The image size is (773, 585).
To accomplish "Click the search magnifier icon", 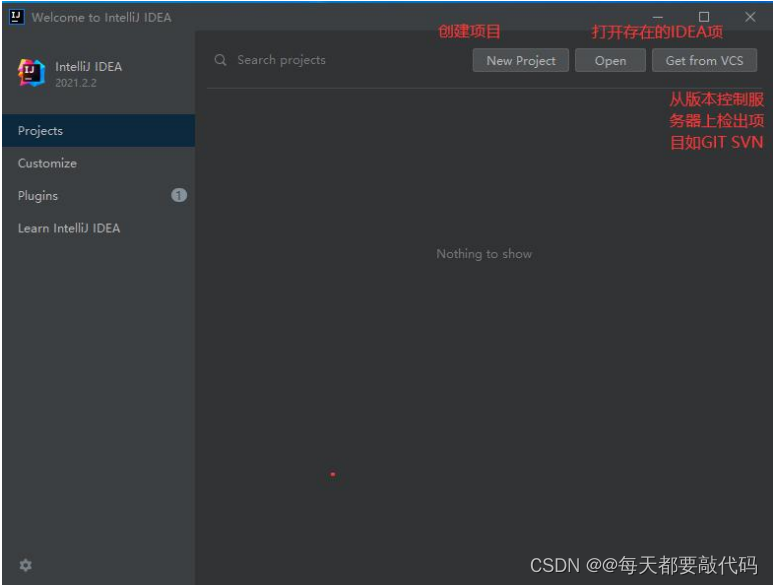I will click(220, 60).
